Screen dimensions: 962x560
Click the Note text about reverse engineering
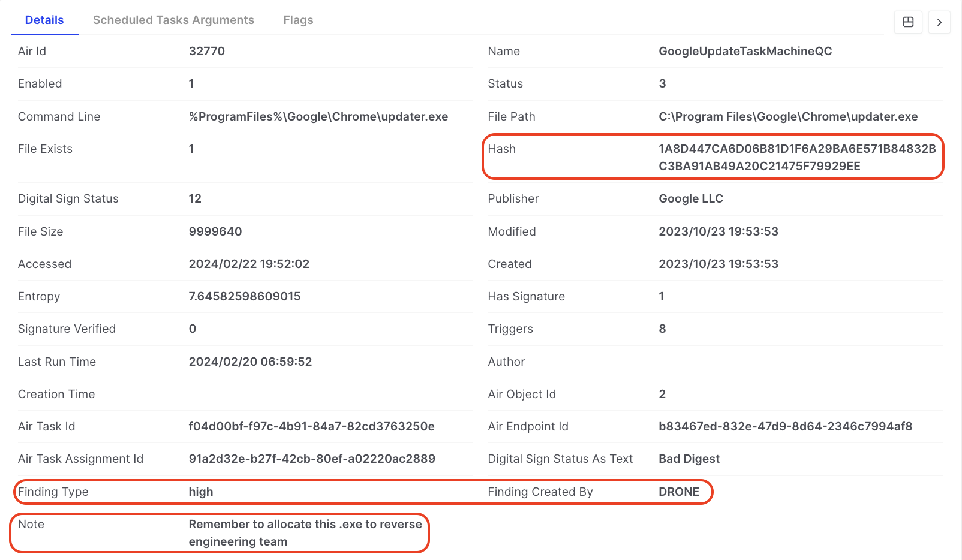pos(305,532)
